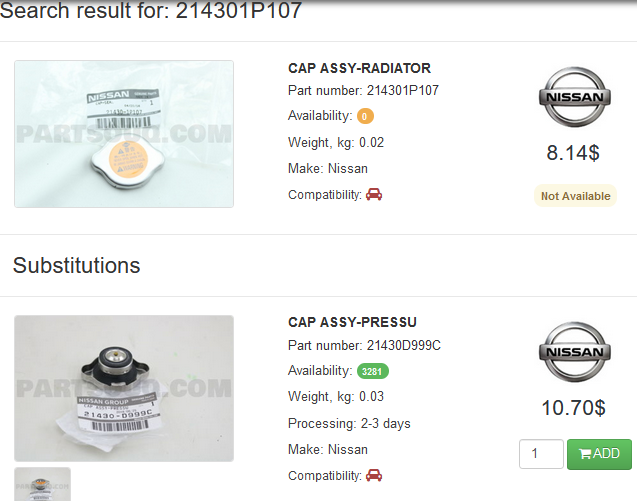Click the Nissan logo beside 10.70$ price
This screenshot has height=501, width=637.
pyautogui.click(x=575, y=352)
